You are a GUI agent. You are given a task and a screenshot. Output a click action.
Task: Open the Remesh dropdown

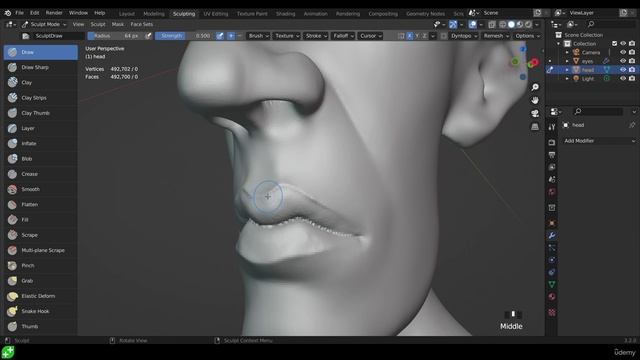tap(496, 36)
